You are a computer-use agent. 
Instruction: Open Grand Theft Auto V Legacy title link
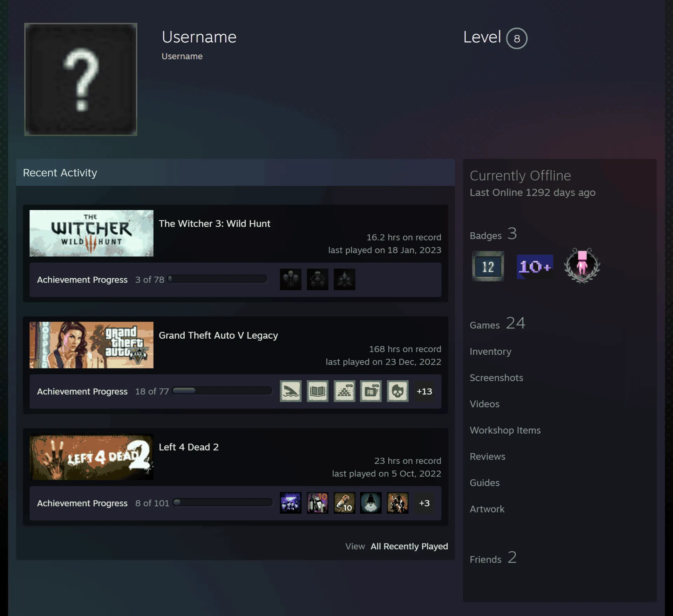coord(218,335)
